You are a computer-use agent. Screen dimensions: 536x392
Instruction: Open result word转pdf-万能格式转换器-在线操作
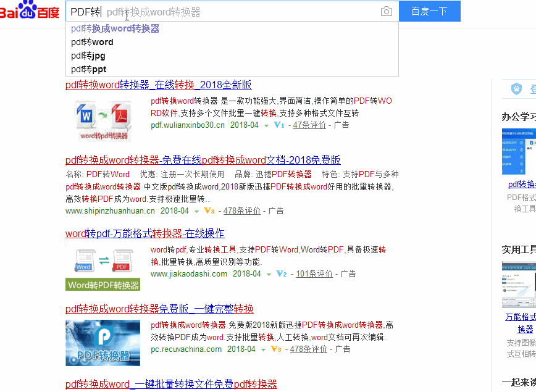point(145,234)
